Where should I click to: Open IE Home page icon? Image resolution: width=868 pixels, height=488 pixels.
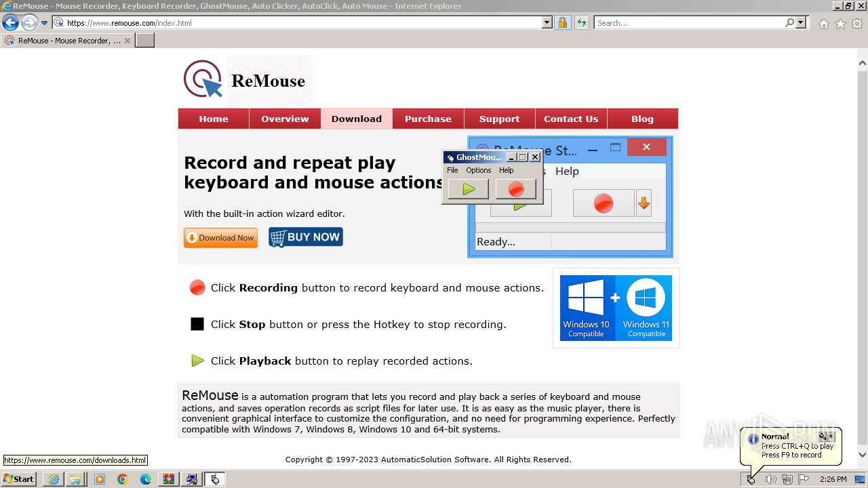[x=823, y=24]
